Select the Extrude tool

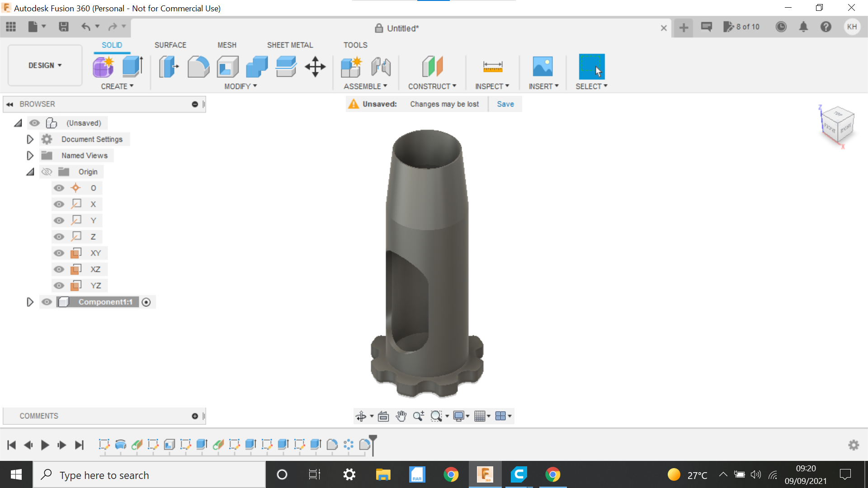click(133, 67)
